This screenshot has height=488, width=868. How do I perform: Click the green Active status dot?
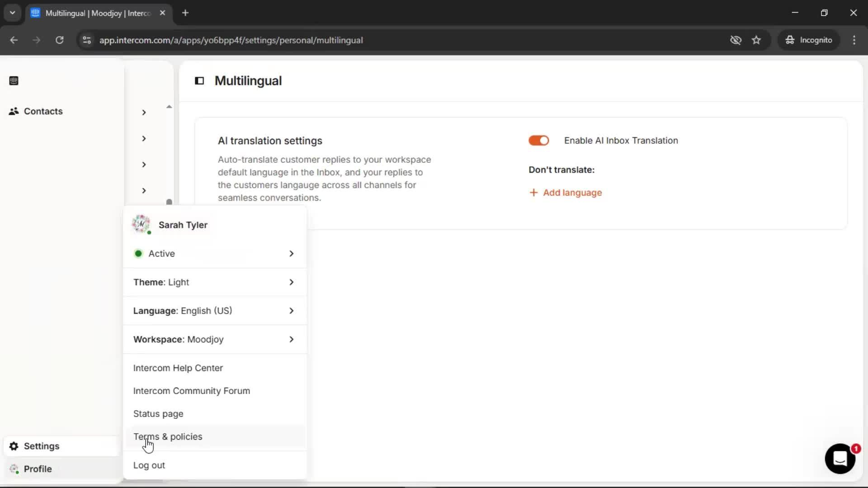pos(138,253)
